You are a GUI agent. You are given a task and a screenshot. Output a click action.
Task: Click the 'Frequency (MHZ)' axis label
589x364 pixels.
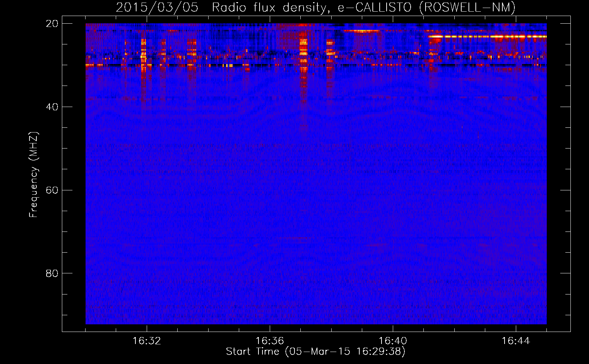click(x=33, y=175)
